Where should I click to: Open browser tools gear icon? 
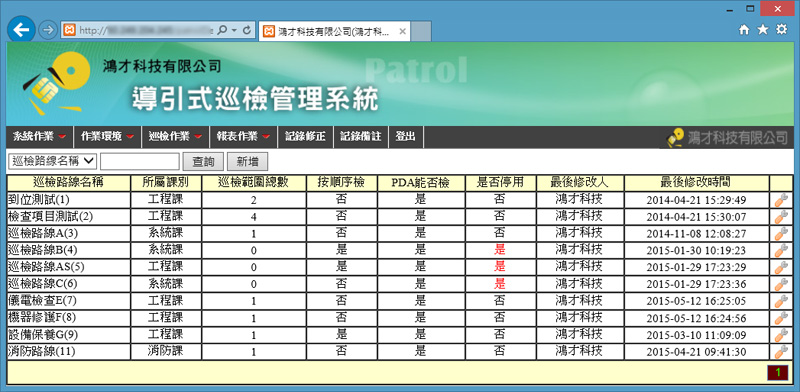782,30
